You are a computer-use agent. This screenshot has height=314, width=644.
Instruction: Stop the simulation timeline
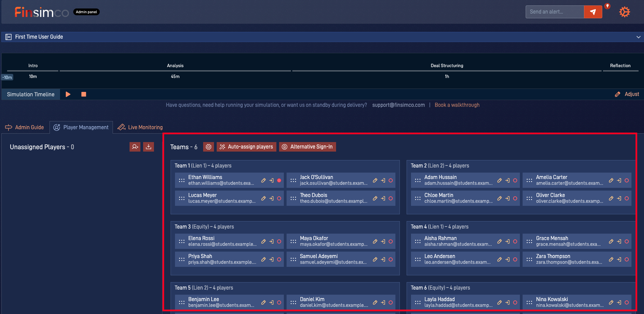(84, 94)
